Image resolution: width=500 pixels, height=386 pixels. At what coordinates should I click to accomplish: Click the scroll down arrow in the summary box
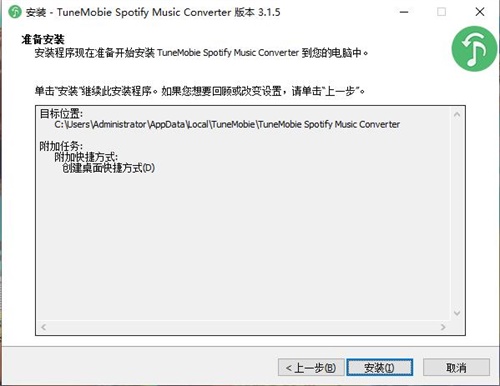(457, 313)
